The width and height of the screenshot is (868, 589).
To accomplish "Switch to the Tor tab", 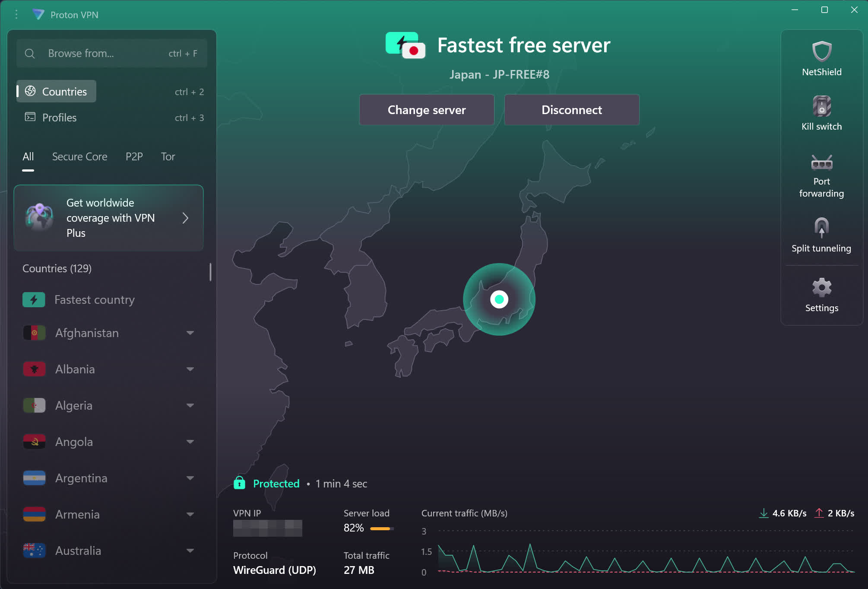I will click(x=168, y=156).
